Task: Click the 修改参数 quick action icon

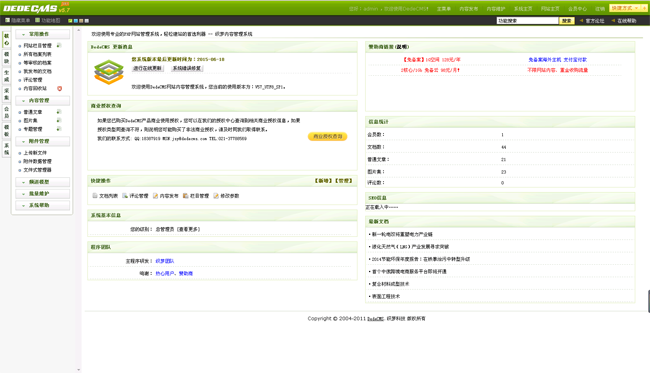Action: tap(216, 196)
